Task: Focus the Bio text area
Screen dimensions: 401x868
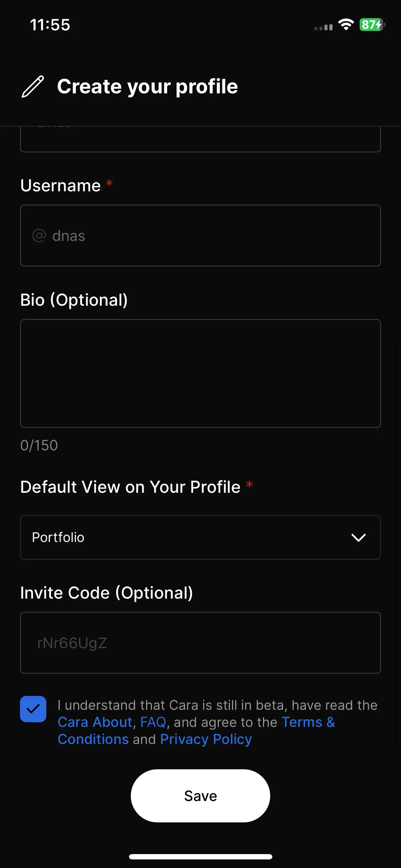Action: click(200, 373)
